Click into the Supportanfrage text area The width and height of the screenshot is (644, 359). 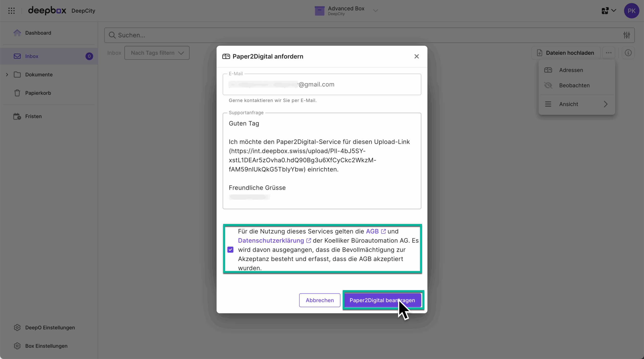322,161
